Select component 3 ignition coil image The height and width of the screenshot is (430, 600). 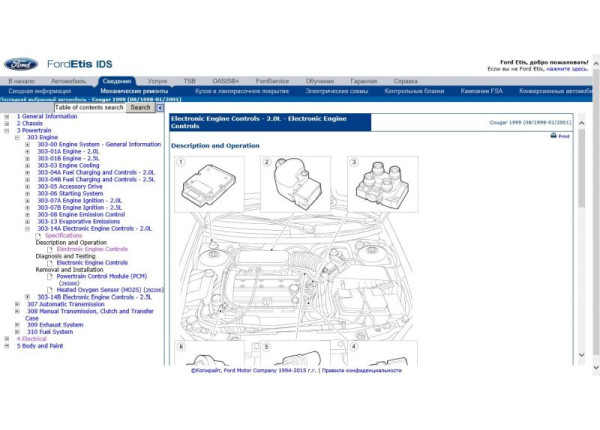(x=384, y=184)
